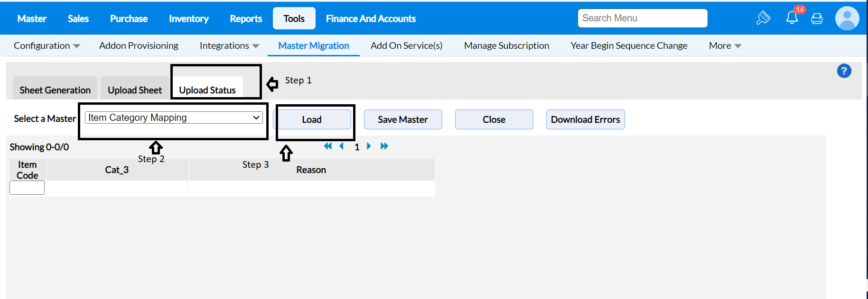Switch to the Sheet Generation tab
The height and width of the screenshot is (299, 868).
(x=55, y=90)
